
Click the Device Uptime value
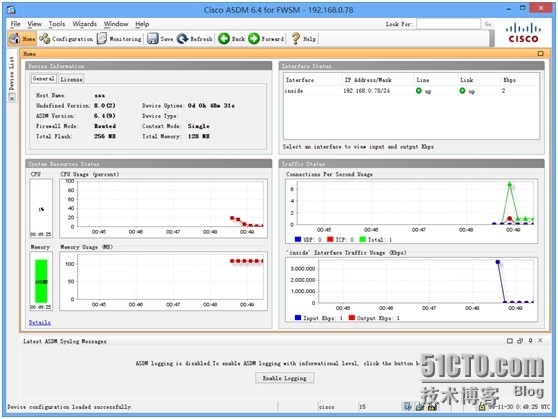coord(211,106)
